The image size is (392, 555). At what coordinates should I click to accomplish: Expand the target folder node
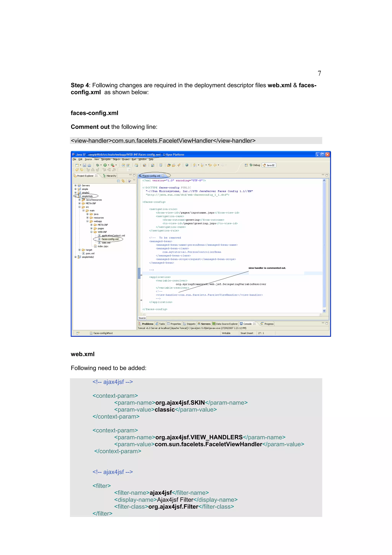[79, 250]
